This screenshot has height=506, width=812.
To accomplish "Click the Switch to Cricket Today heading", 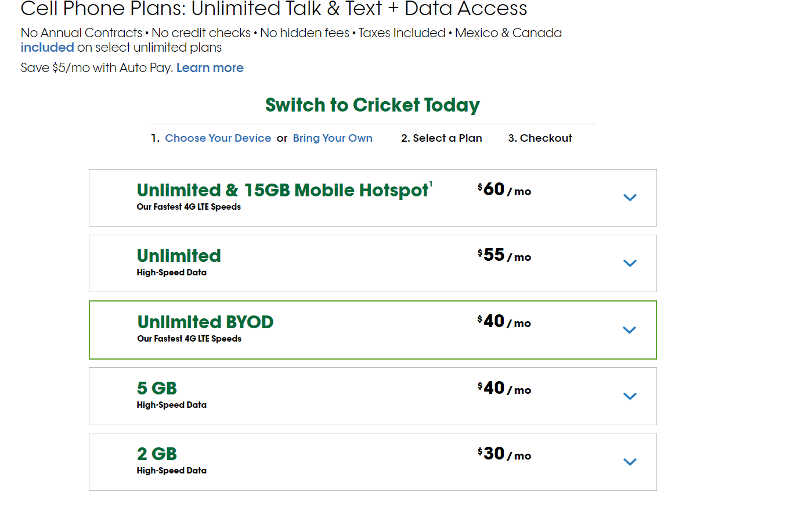I will [372, 105].
